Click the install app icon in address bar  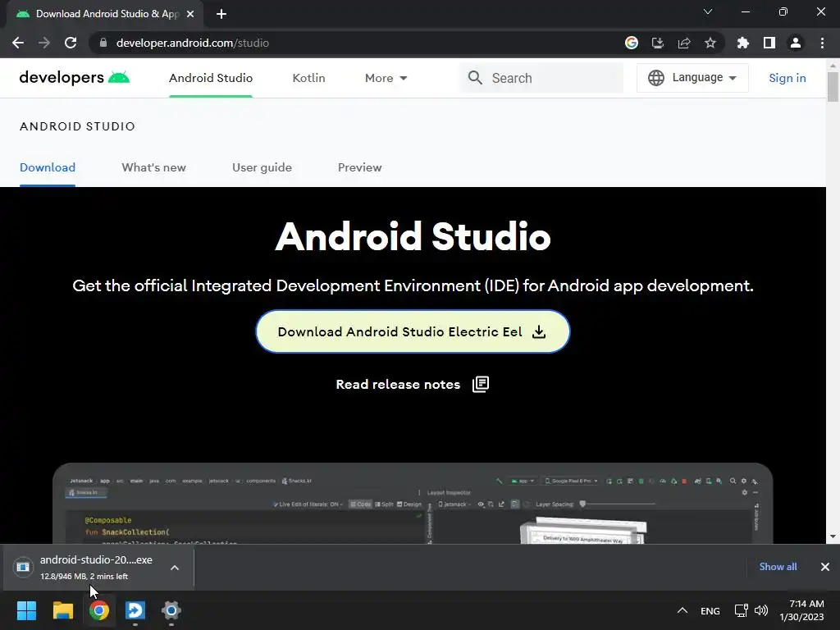658,43
